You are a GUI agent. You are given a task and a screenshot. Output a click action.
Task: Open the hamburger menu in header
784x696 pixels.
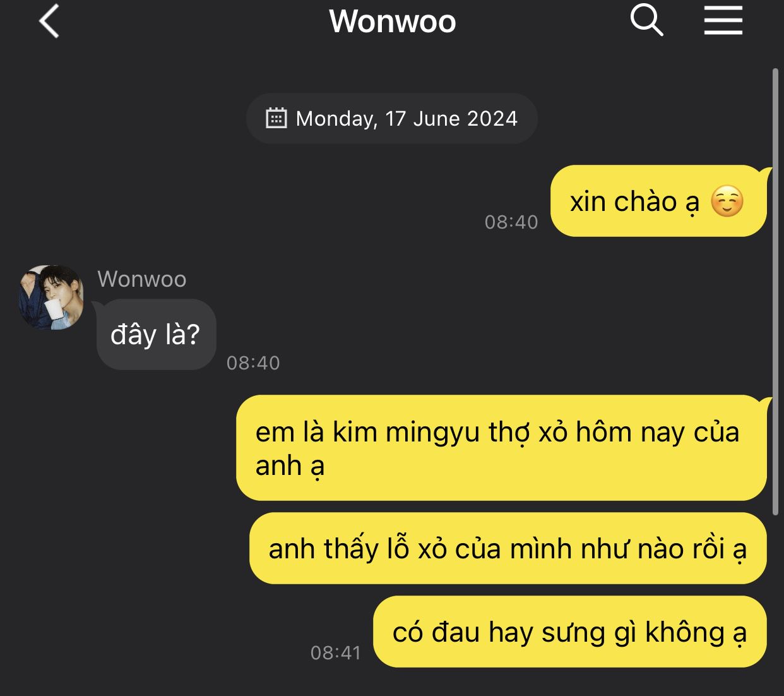click(x=723, y=20)
